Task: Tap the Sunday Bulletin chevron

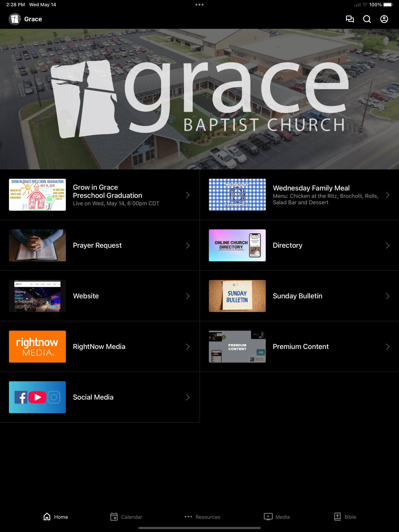Action: [388, 296]
